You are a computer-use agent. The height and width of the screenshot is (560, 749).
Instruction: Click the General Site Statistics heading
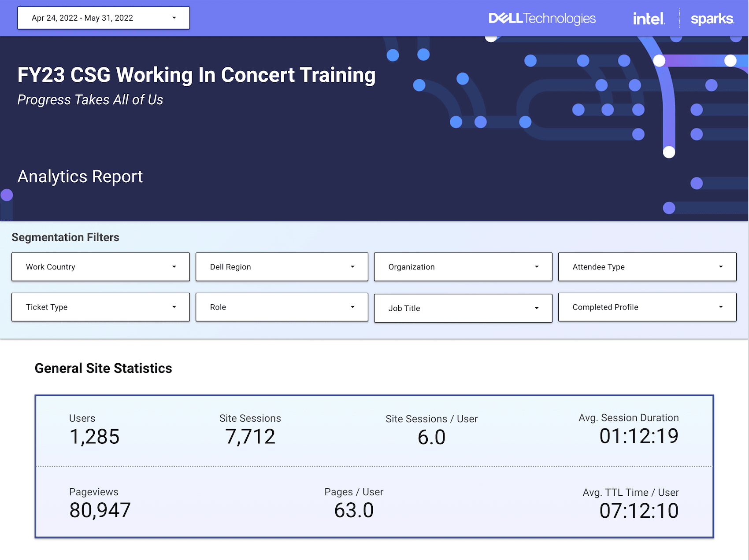pos(104,368)
